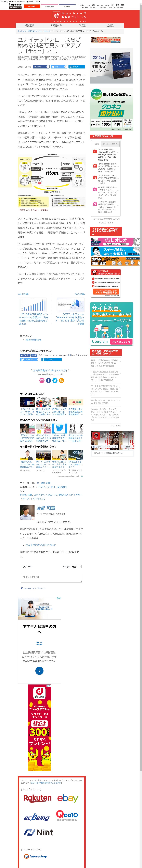Click the ecbeing sponsor logo
This screenshot has height=868, width=142.
[37, 817]
